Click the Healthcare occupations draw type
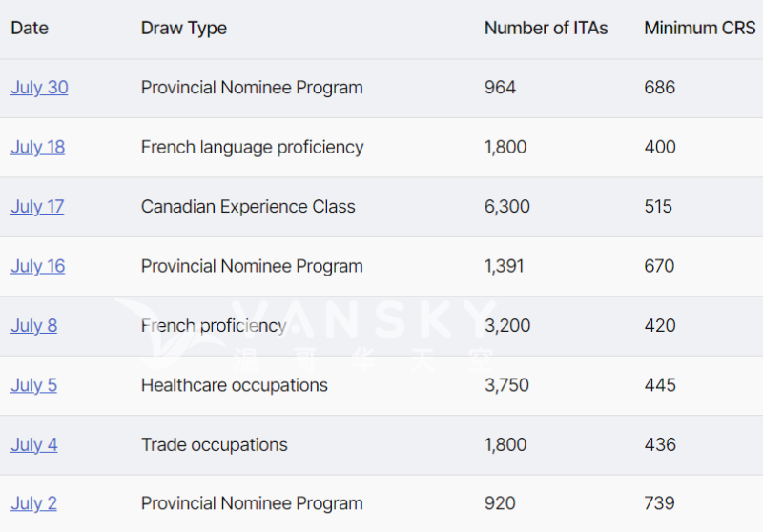 coord(234,385)
